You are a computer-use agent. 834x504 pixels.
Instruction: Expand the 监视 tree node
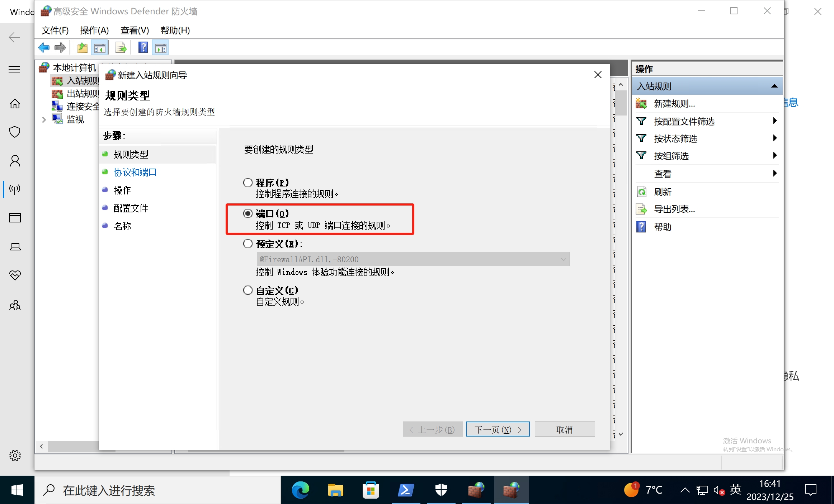[x=44, y=119]
